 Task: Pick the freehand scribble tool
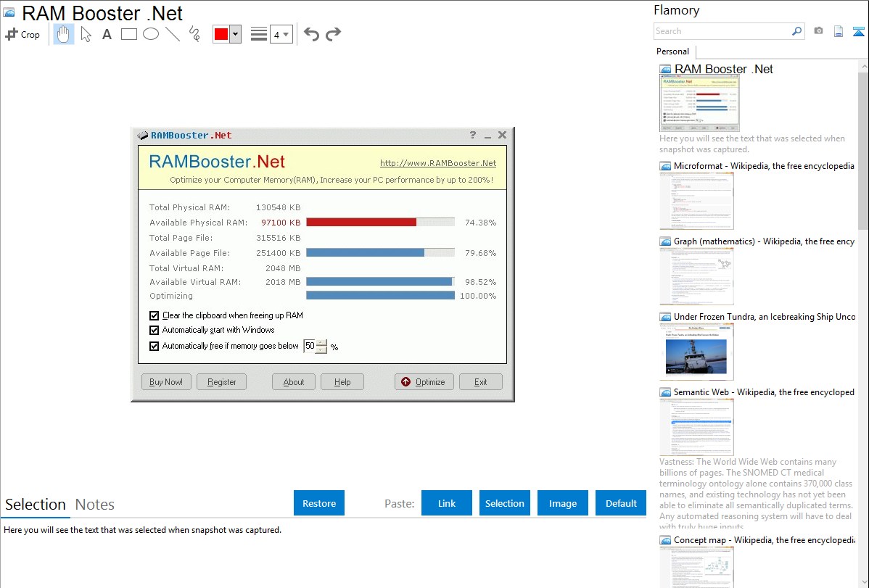194,34
